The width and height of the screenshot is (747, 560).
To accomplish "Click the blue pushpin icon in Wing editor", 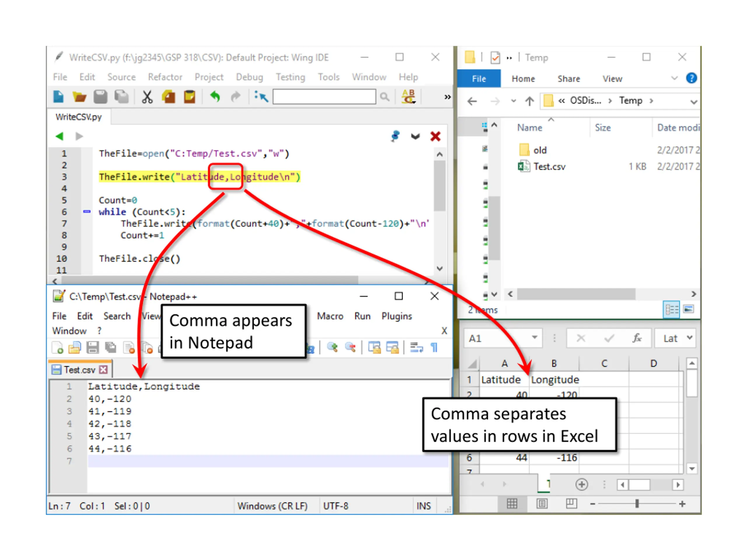I will pyautogui.click(x=395, y=136).
